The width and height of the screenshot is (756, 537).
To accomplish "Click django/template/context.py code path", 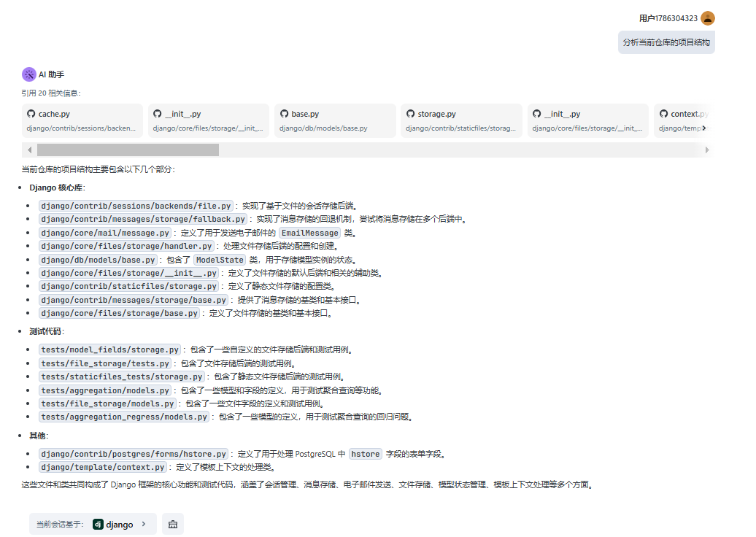I will pyautogui.click(x=103, y=467).
